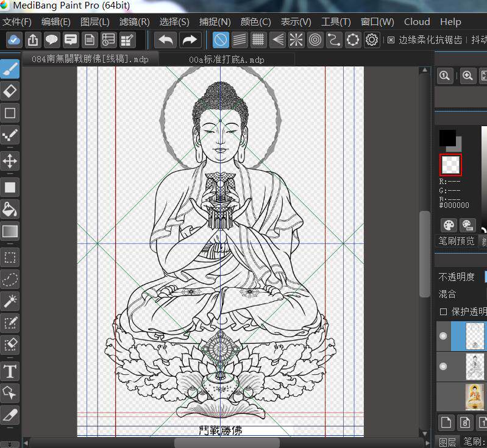Select the Dot tool
487x448 pixels.
click(10, 135)
